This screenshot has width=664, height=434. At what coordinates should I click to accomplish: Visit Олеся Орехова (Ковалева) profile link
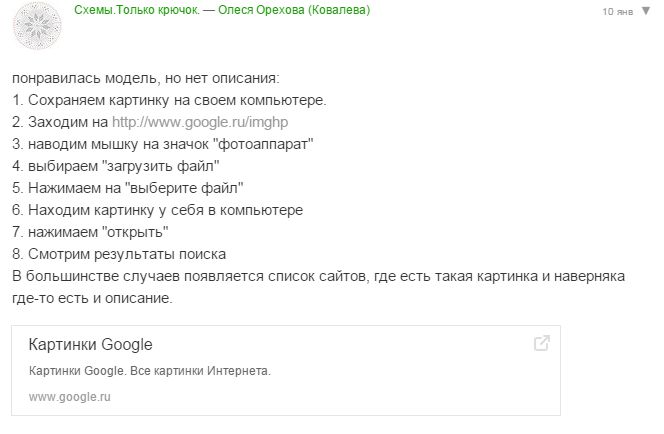[x=294, y=10]
